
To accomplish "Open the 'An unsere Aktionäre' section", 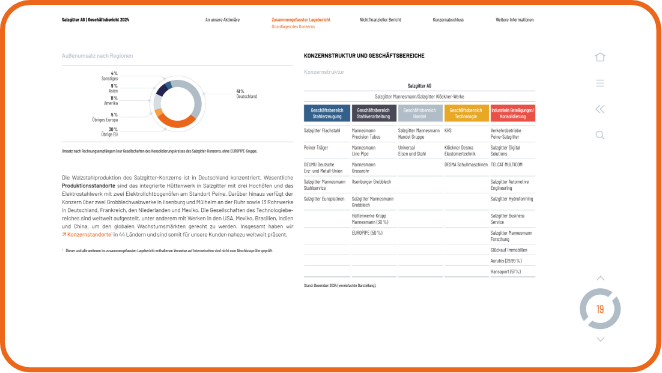I will click(222, 20).
